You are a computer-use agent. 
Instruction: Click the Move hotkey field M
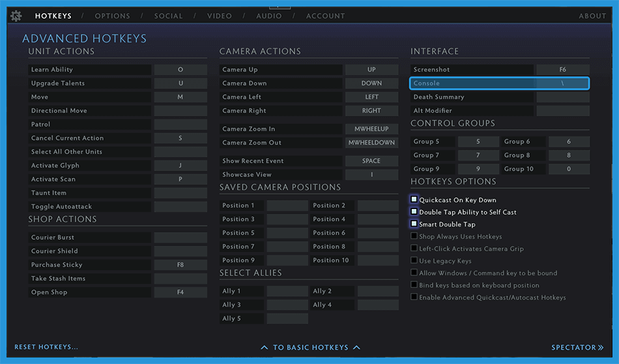(x=180, y=97)
